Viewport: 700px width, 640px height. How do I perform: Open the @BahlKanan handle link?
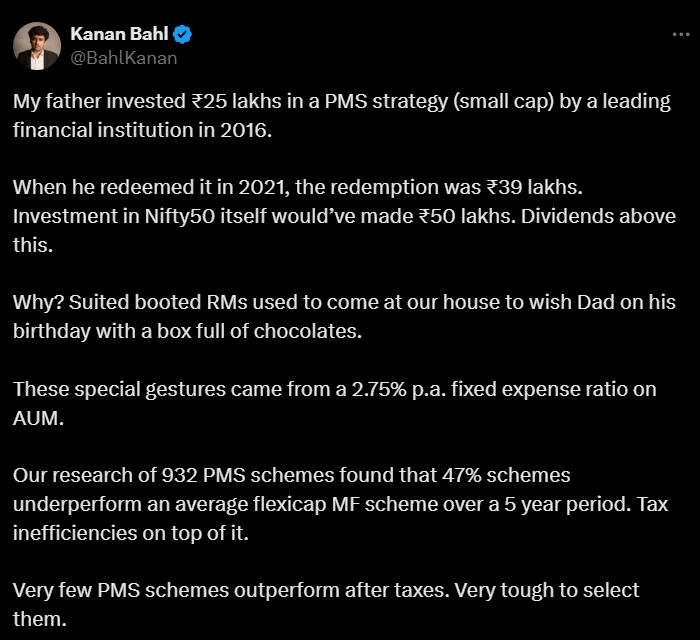click(124, 58)
